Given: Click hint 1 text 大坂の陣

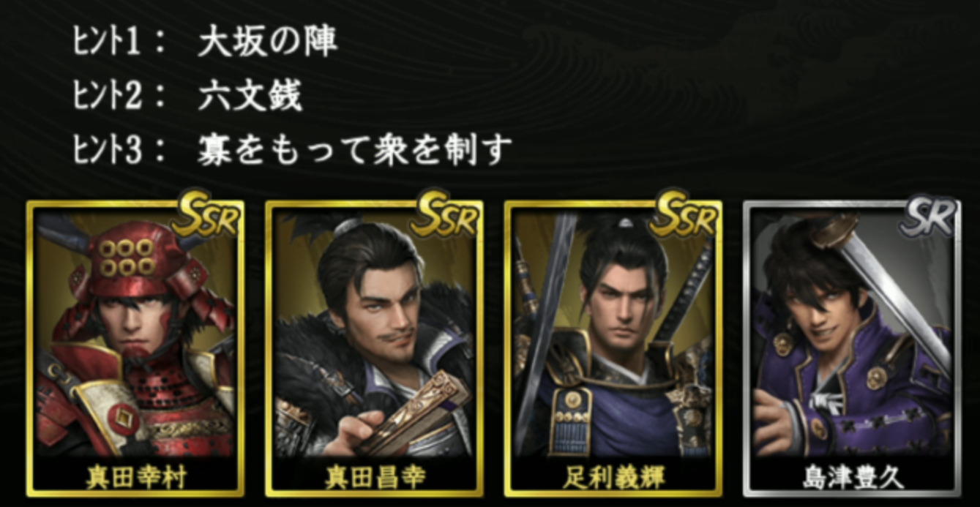Looking at the screenshot, I should point(267,43).
